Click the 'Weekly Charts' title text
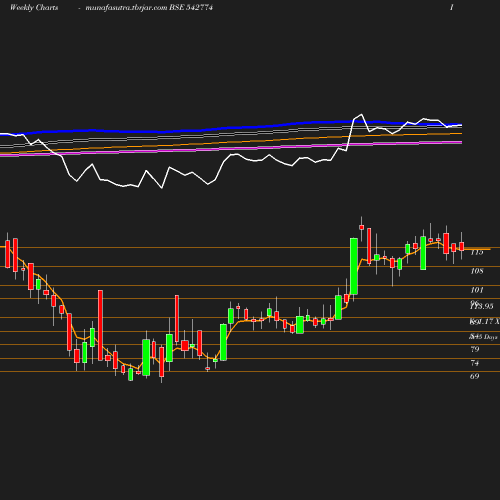This screenshot has width=500, height=500. (x=34, y=8)
